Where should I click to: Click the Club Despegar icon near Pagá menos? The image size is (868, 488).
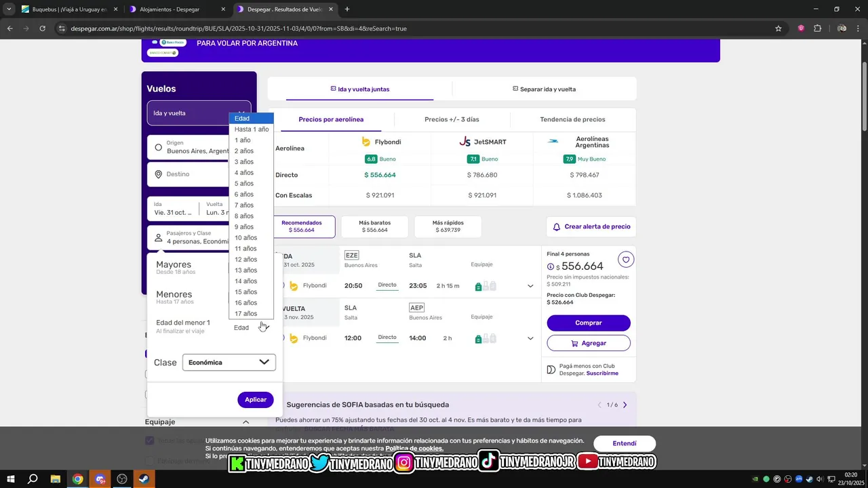click(551, 370)
